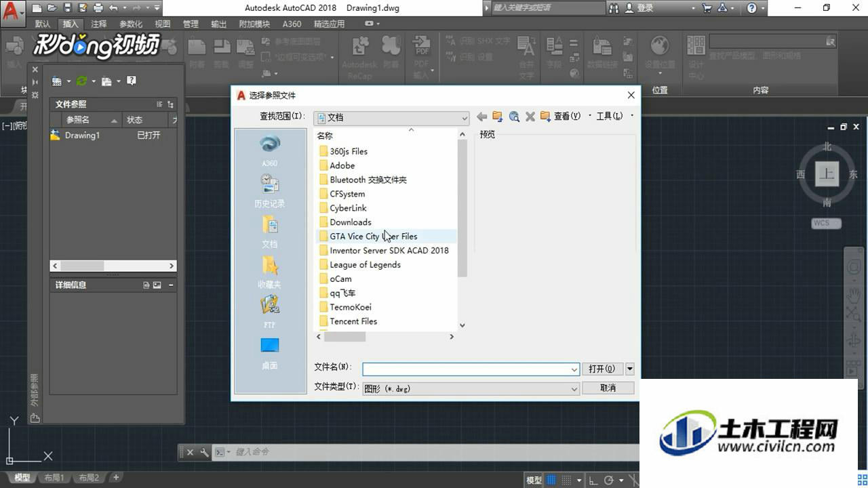Click the 打开(O) button

pyautogui.click(x=602, y=369)
